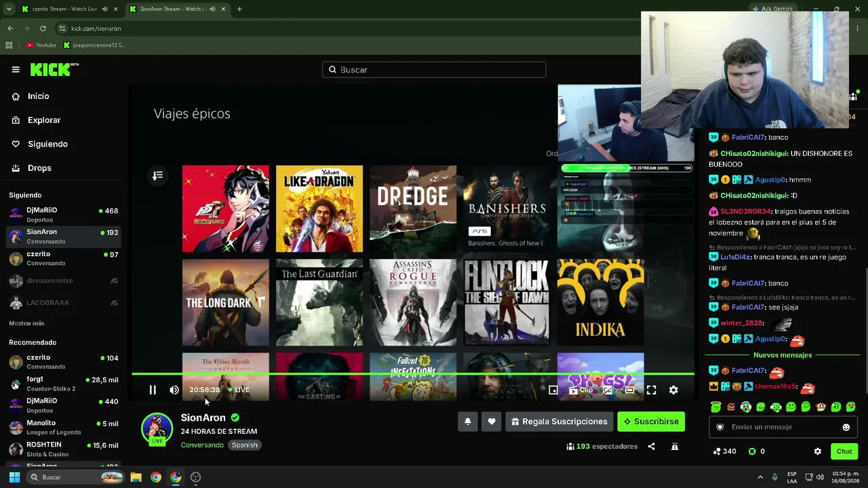Open the Kick logo home link

click(x=54, y=69)
